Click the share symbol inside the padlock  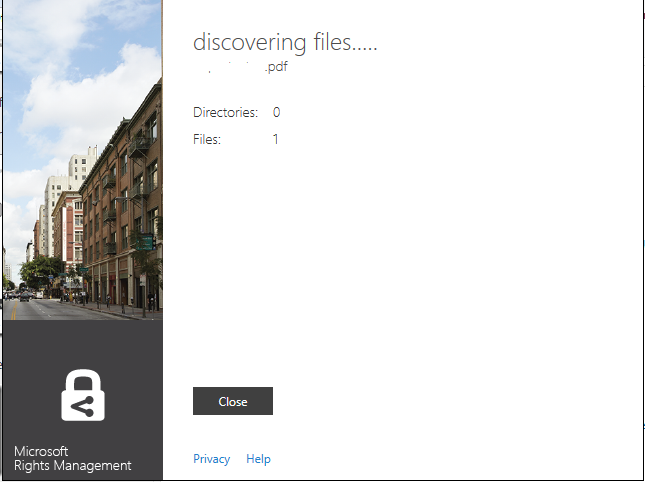[83, 405]
